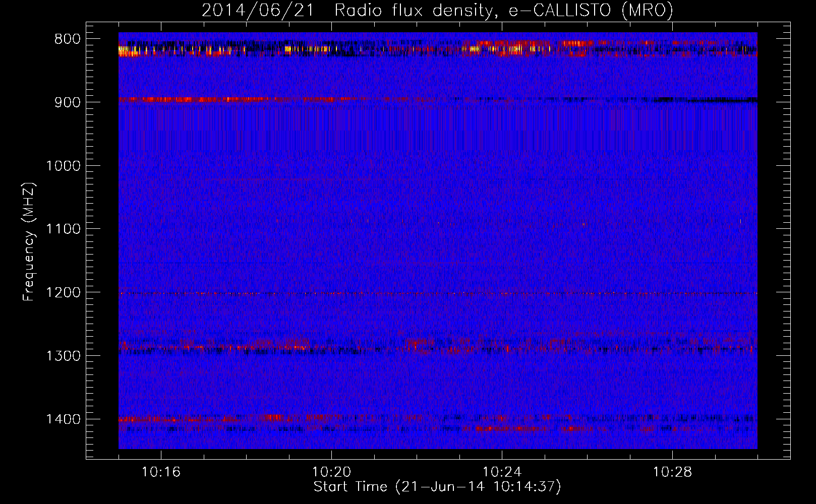Viewport: 816px width, 504px height.
Task: Select the 900 frequency tick label
Action: coord(68,102)
